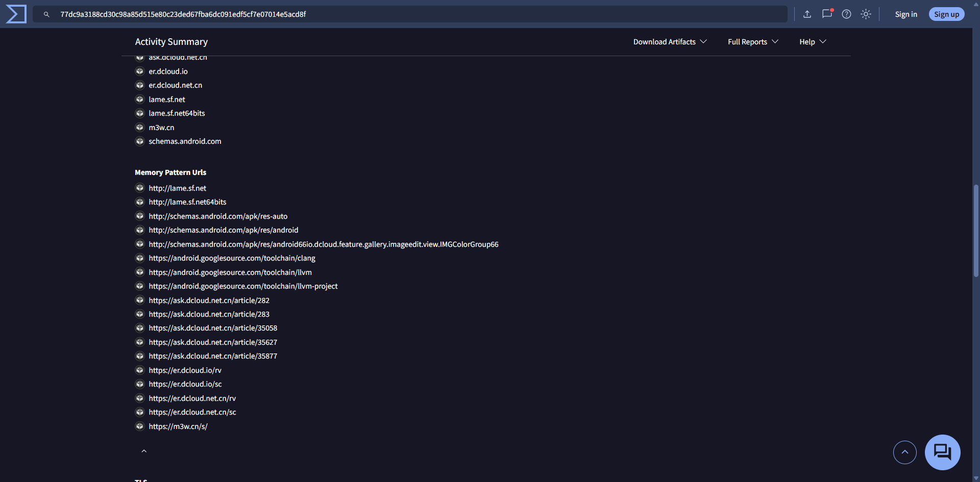The height and width of the screenshot is (482, 980).
Task: Open the notifications flag icon
Action: click(x=827, y=14)
